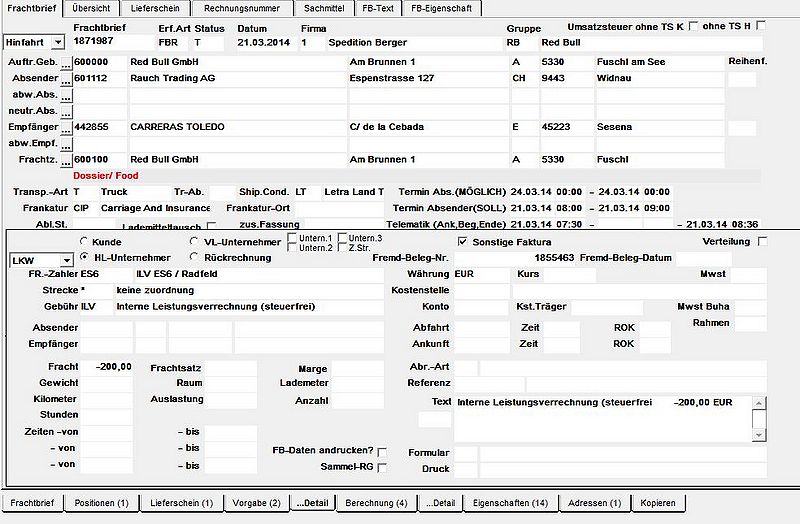Click the Fremd-Beleg-Datum field
Screen dimensions: 800x524
pyautogui.click(x=704, y=258)
